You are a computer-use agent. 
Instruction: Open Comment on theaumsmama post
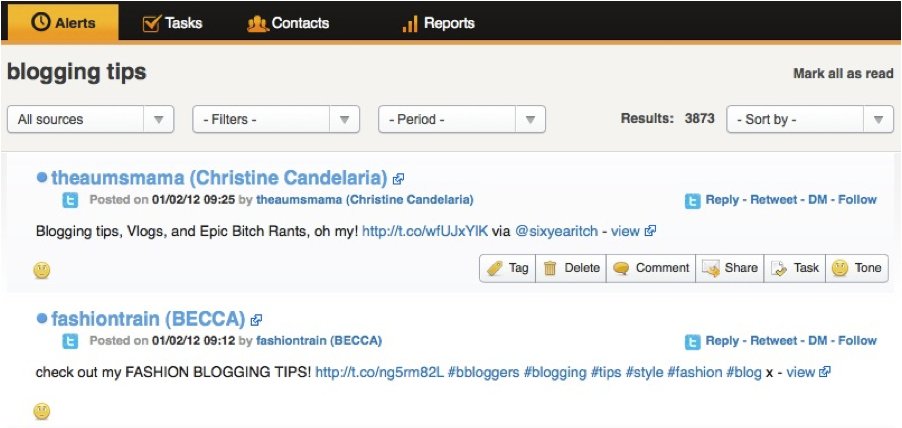650,268
